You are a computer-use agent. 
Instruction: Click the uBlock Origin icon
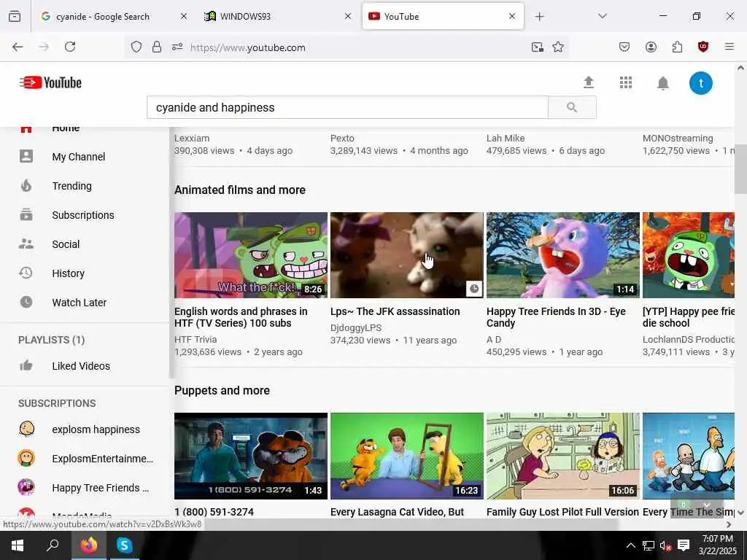[x=703, y=47]
